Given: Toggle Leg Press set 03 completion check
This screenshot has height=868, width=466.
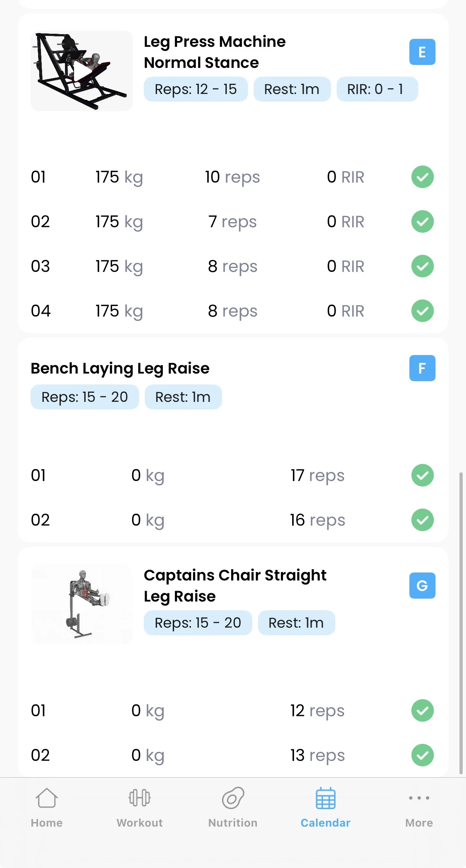Looking at the screenshot, I should point(422,266).
